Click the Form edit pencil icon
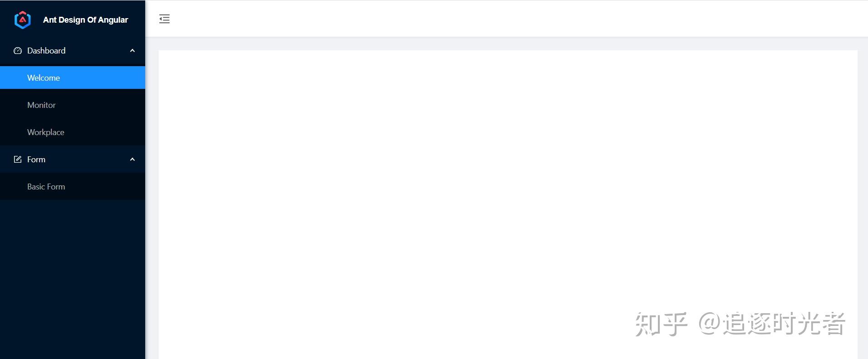The image size is (868, 359). point(18,160)
